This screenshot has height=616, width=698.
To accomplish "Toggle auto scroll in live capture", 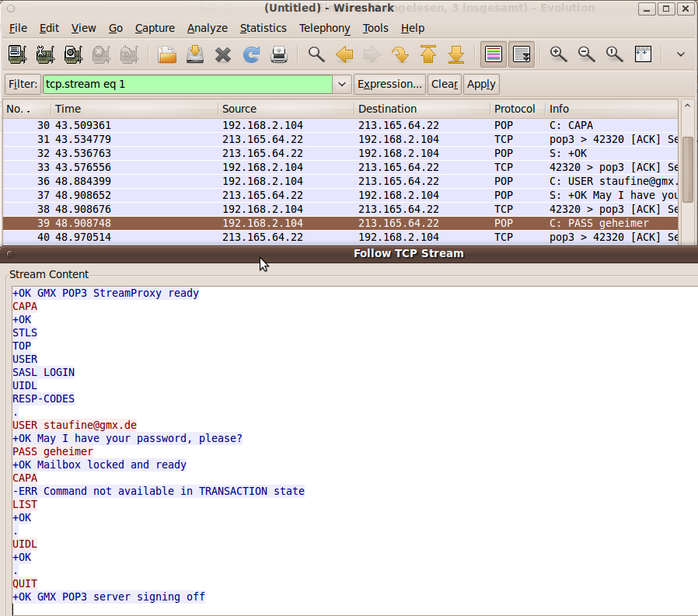I will tap(522, 54).
